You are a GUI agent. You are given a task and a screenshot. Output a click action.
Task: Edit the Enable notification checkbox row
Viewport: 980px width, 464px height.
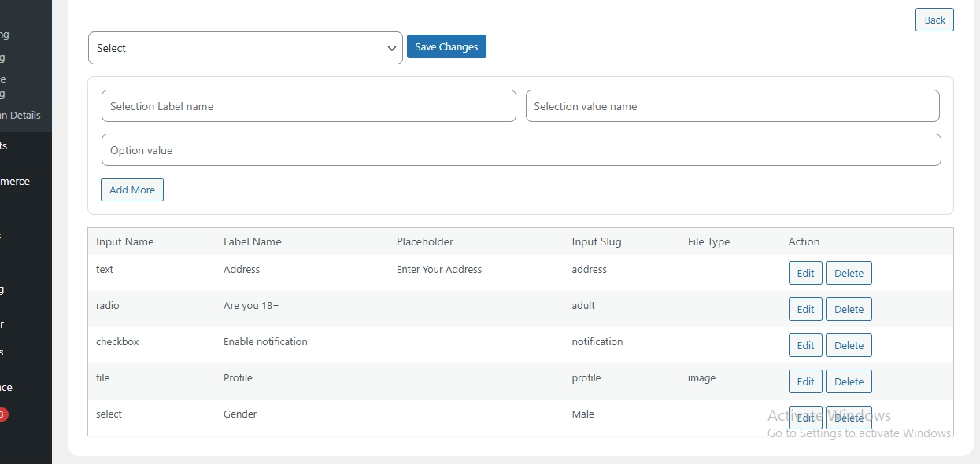point(805,345)
